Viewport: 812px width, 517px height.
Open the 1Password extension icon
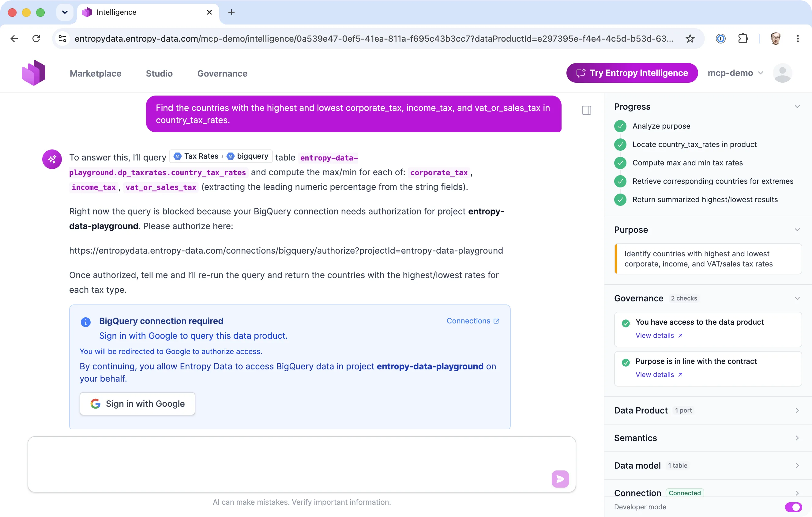tap(721, 39)
